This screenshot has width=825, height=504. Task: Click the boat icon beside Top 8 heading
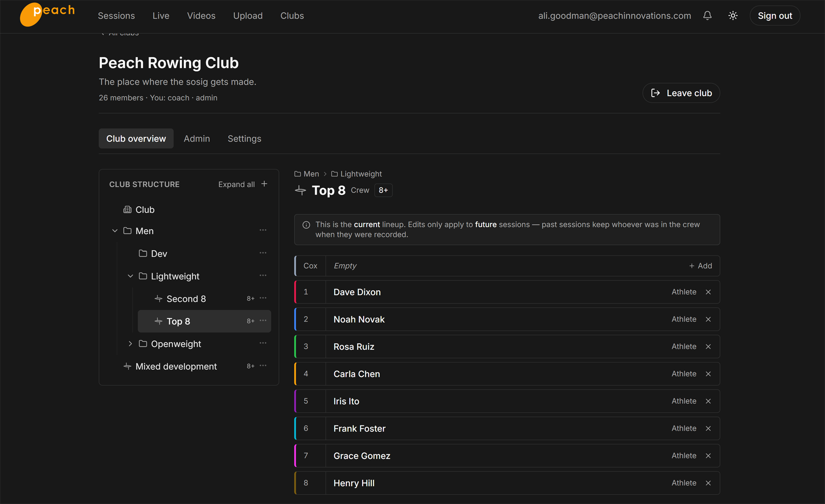(x=300, y=190)
